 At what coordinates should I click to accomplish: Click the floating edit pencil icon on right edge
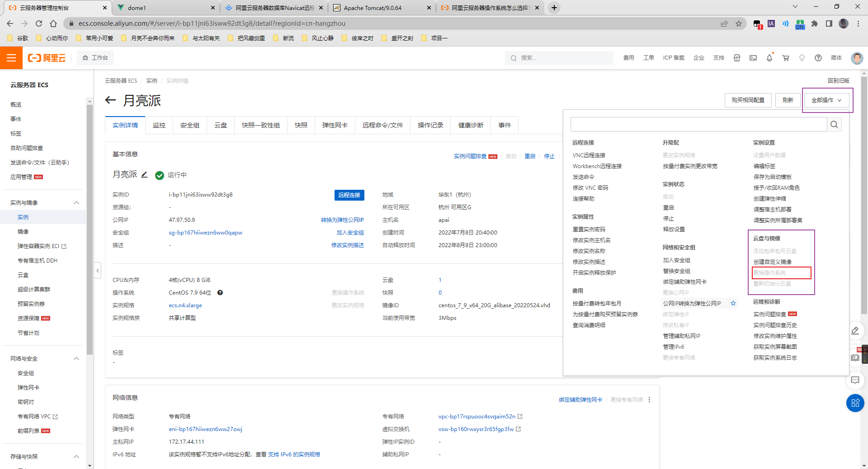855,331
